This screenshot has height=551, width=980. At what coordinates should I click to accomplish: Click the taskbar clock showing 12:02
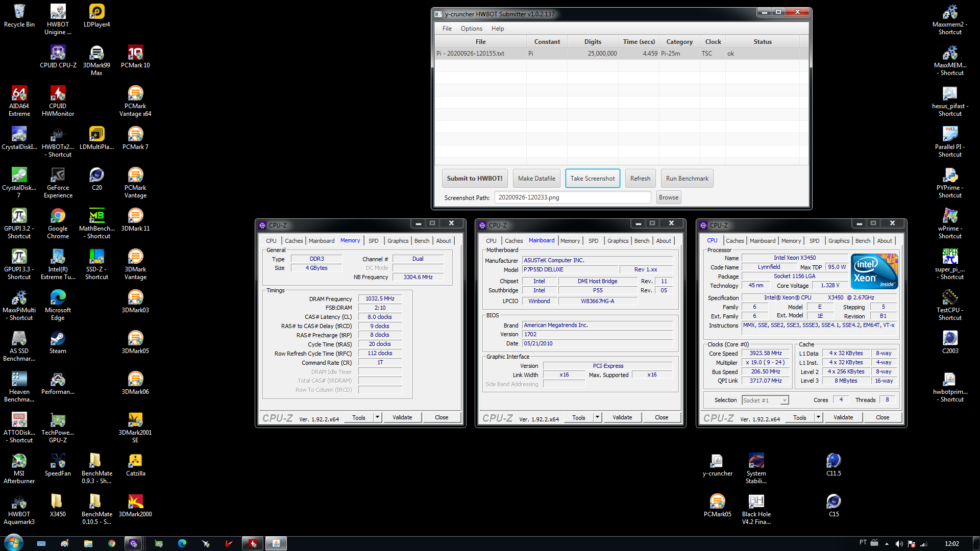951,544
